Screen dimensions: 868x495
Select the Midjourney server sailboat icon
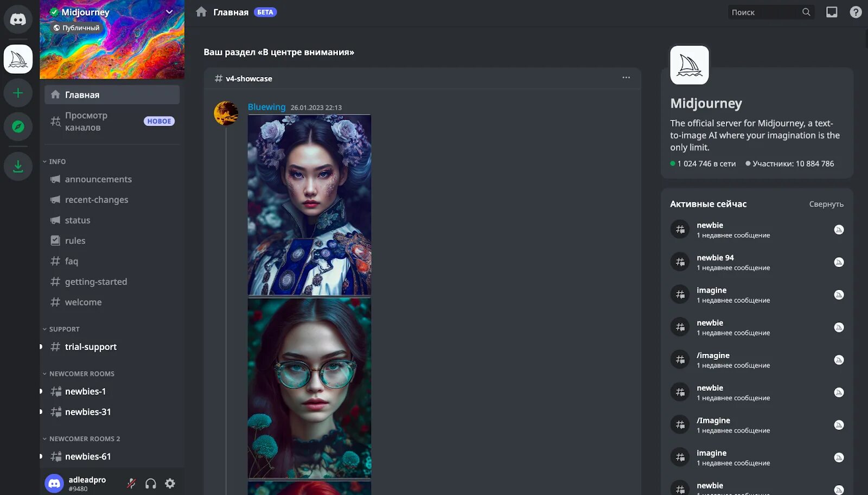pos(18,59)
